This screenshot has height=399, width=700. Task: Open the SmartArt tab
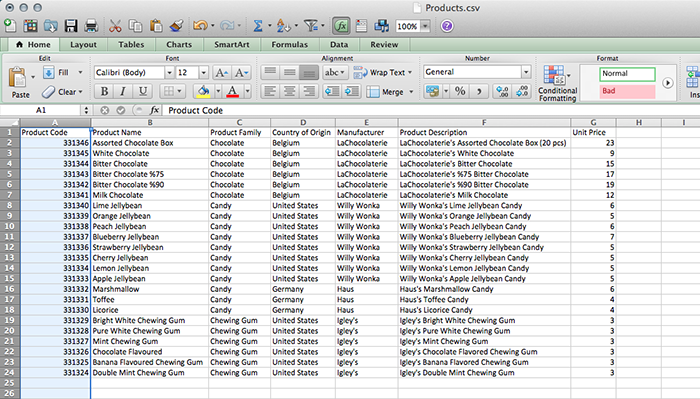pos(232,45)
